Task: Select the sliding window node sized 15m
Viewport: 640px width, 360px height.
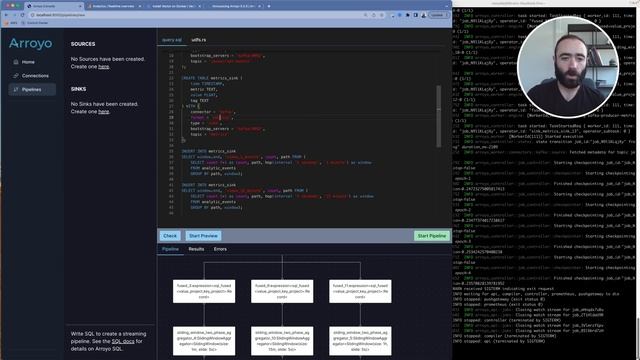Action: pyautogui.click(x=282, y=341)
